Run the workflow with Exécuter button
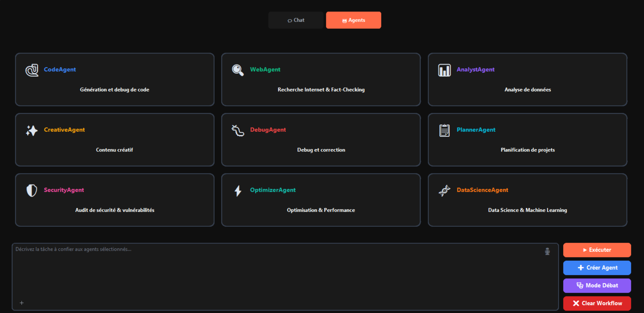The image size is (644, 313). pyautogui.click(x=597, y=250)
